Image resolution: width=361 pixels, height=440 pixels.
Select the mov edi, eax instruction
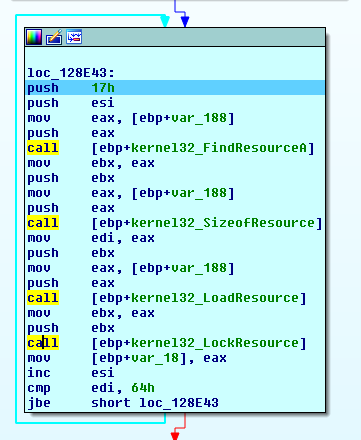[91, 238]
